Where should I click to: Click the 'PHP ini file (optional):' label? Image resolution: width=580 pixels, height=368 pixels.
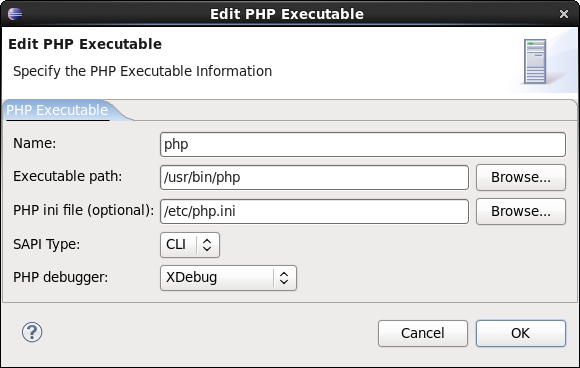tap(83, 210)
